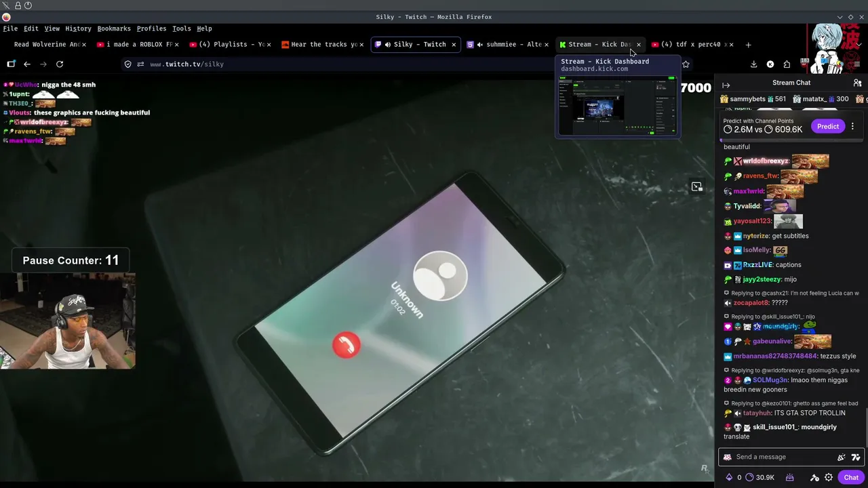Mute audio on the suhmmiee tab

(479, 45)
